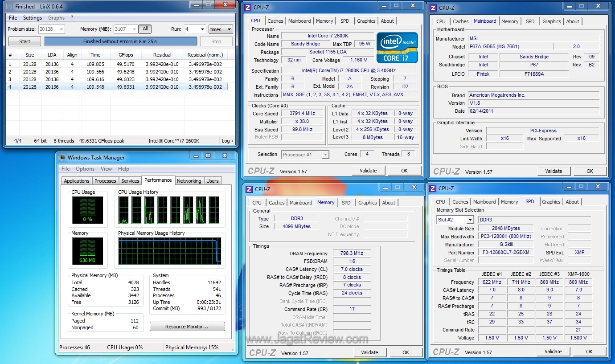
Task: Open the Log link in LinX status bar
Action: pos(227,141)
